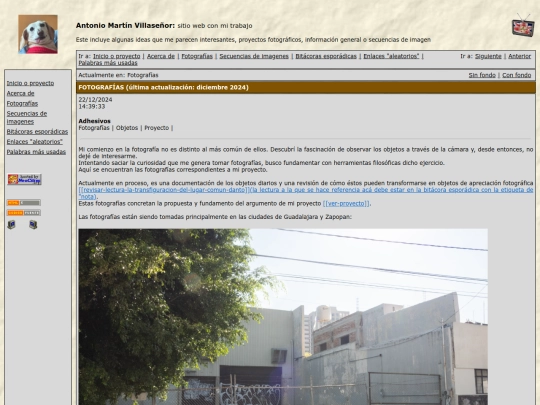Select 'Secuencias de imagenes' in top navigation bar

point(254,56)
